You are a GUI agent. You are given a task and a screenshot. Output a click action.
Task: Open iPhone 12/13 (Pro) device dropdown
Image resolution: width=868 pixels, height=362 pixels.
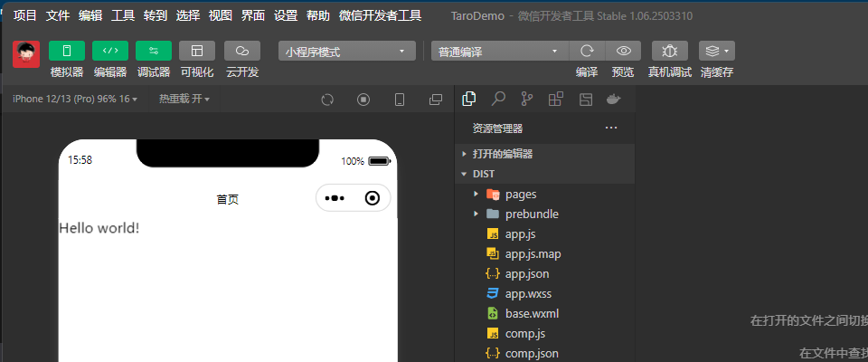[x=75, y=100]
